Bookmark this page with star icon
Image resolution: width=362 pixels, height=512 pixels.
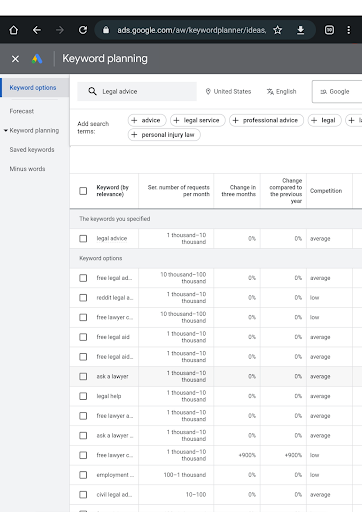coord(277,30)
